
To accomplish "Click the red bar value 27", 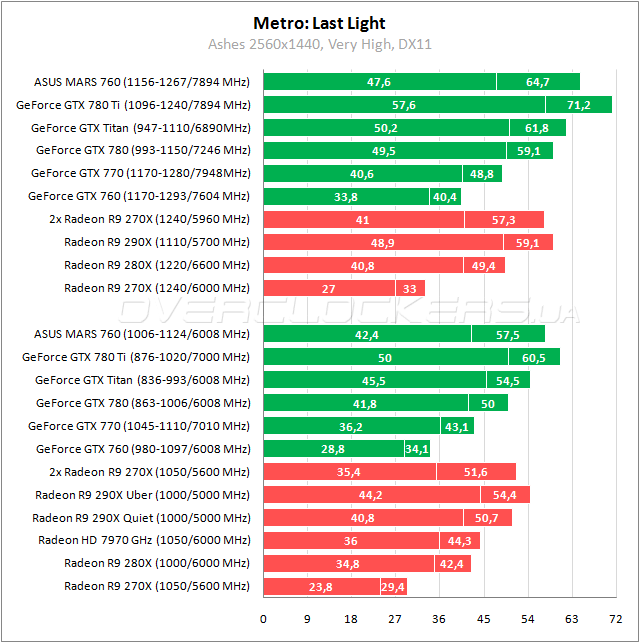I will 329,288.
